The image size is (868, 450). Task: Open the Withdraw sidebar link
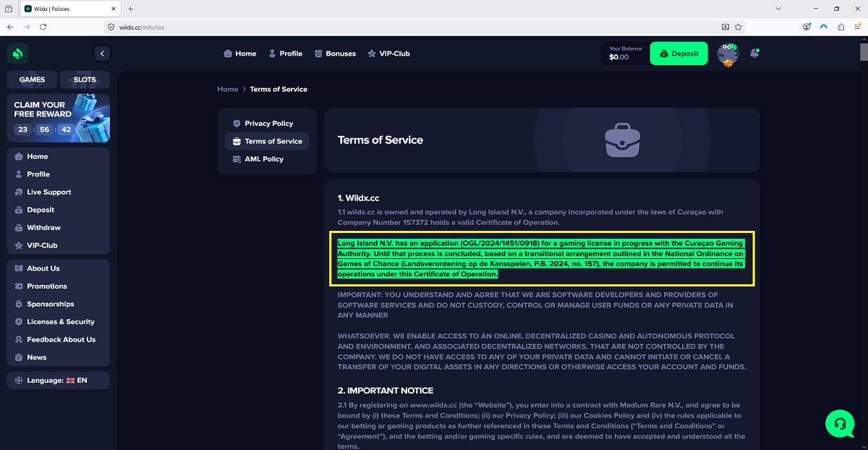click(44, 228)
